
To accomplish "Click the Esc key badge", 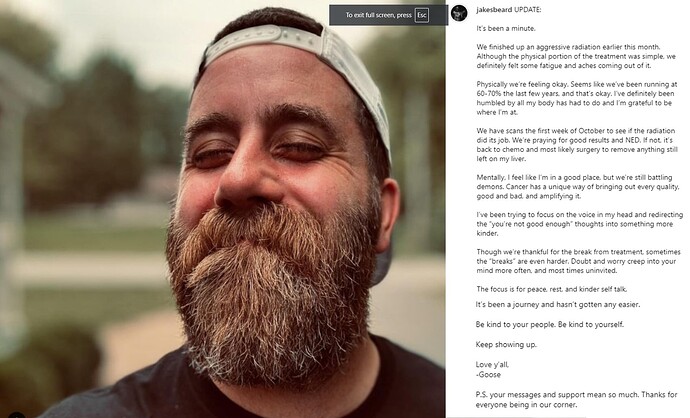I will click(x=422, y=15).
